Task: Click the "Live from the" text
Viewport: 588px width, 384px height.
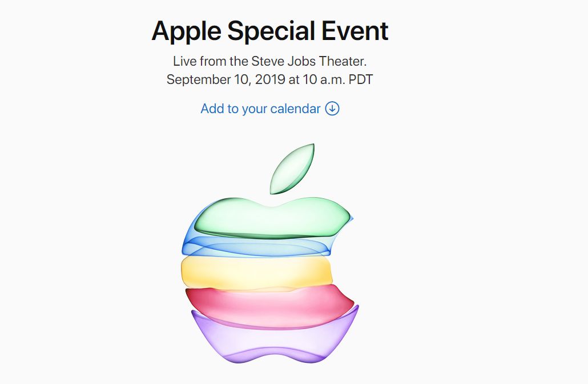Action: tap(211, 61)
